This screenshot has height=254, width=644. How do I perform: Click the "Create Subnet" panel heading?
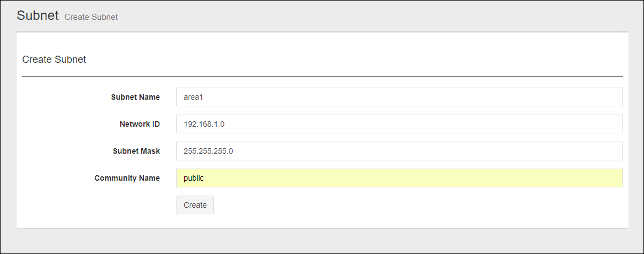pos(54,60)
